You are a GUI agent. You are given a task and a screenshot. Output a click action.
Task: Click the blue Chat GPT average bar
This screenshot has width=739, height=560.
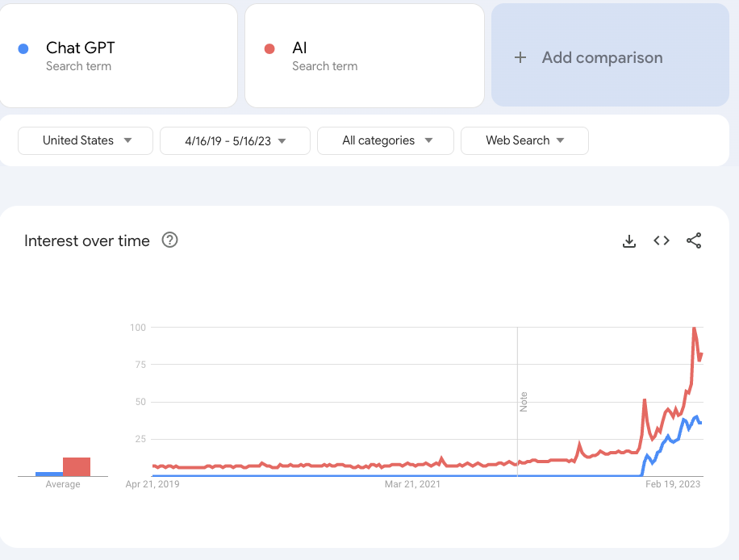pos(49,474)
